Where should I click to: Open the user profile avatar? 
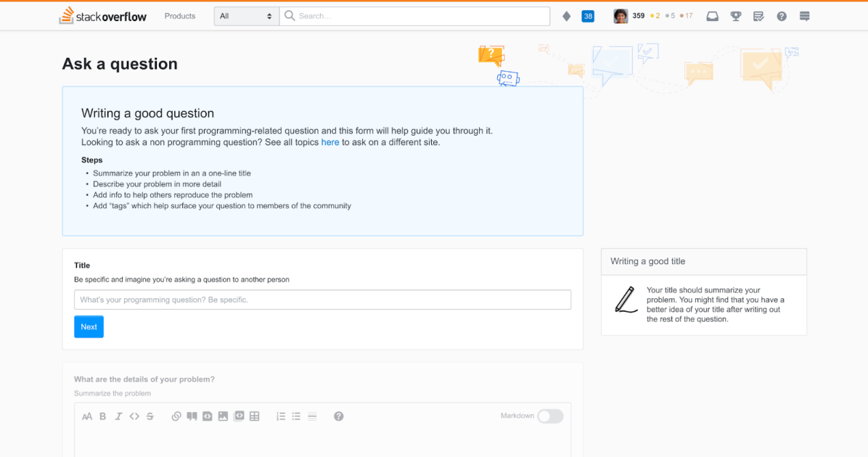621,16
